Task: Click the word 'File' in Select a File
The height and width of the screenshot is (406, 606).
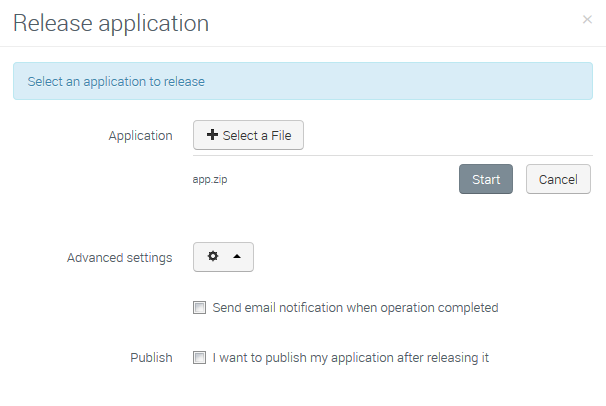Action: tap(281, 136)
